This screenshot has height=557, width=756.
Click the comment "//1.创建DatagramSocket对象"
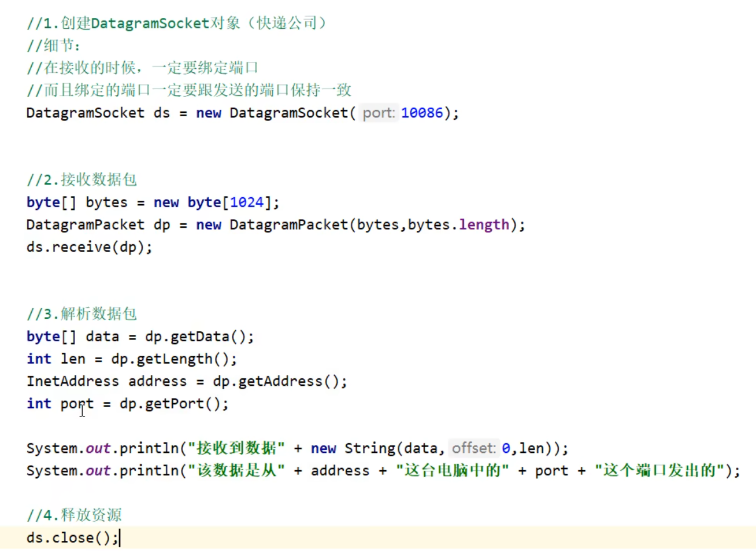176,23
